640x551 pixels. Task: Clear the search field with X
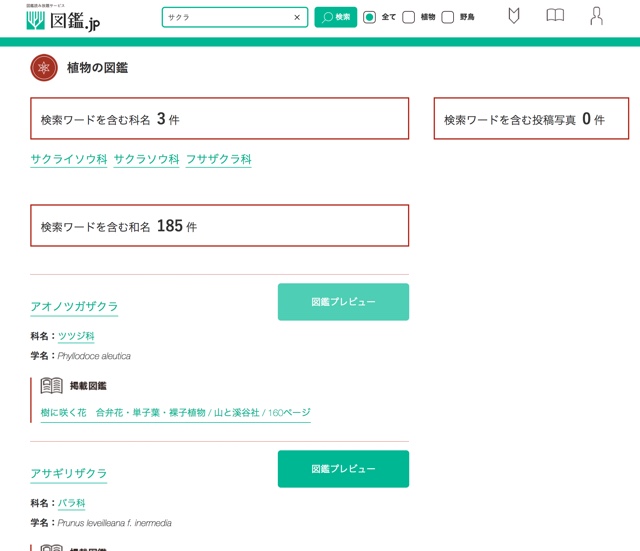(297, 17)
